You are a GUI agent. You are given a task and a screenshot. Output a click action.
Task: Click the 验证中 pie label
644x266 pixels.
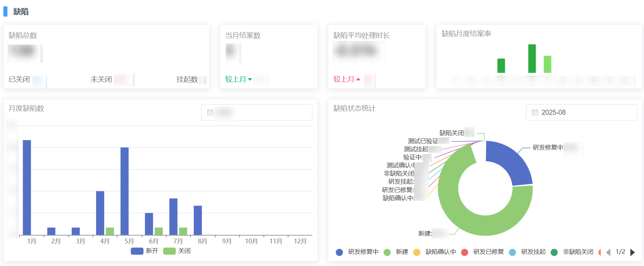tap(413, 157)
